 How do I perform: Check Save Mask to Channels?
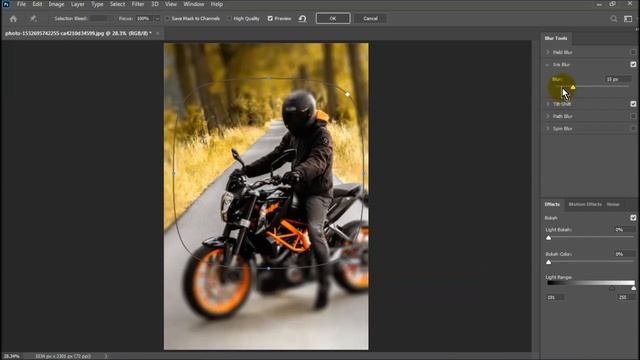pos(167,19)
